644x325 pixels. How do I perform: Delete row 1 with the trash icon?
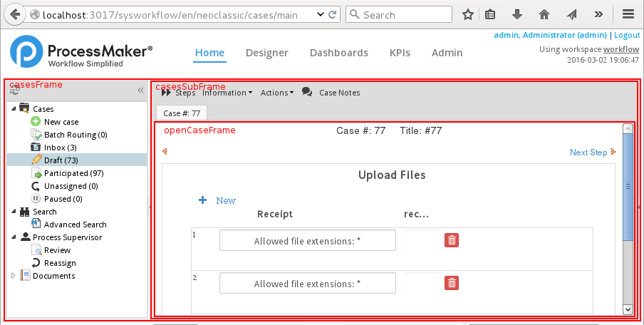[x=452, y=240]
